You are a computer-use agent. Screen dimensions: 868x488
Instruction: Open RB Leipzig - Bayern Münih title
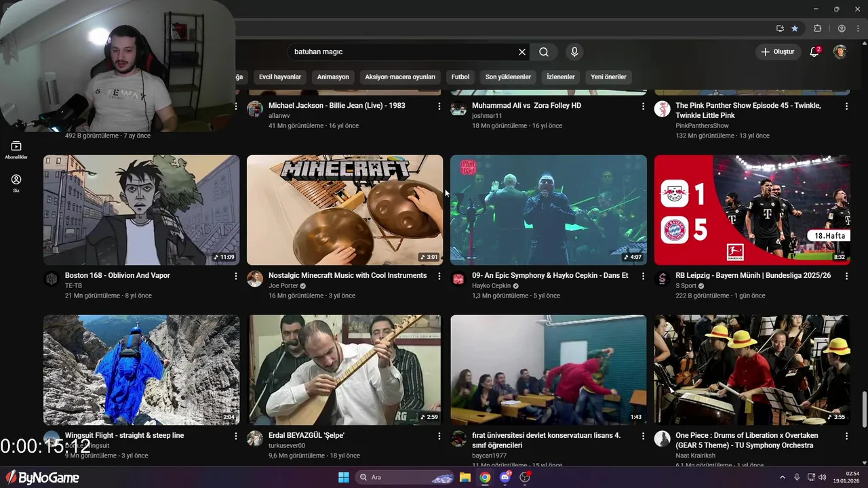(x=753, y=275)
